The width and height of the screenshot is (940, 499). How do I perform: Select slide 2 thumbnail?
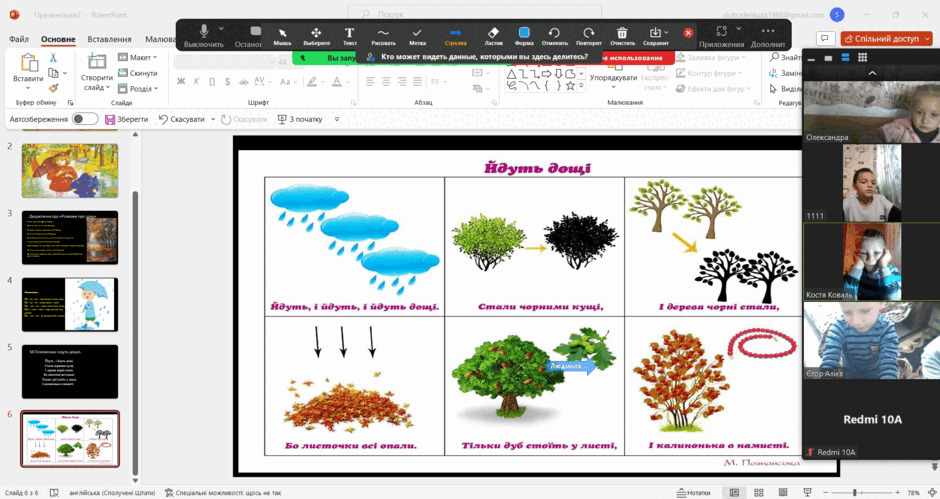pyautogui.click(x=70, y=171)
